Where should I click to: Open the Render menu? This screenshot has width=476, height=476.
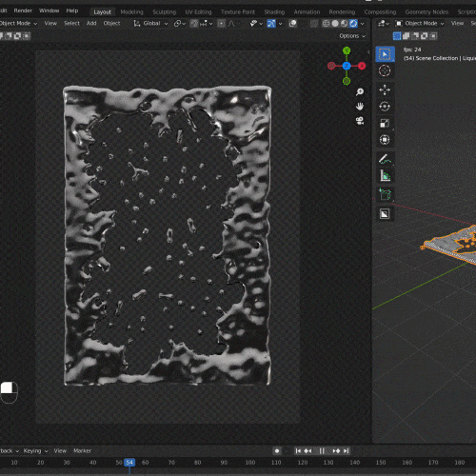point(23,10)
